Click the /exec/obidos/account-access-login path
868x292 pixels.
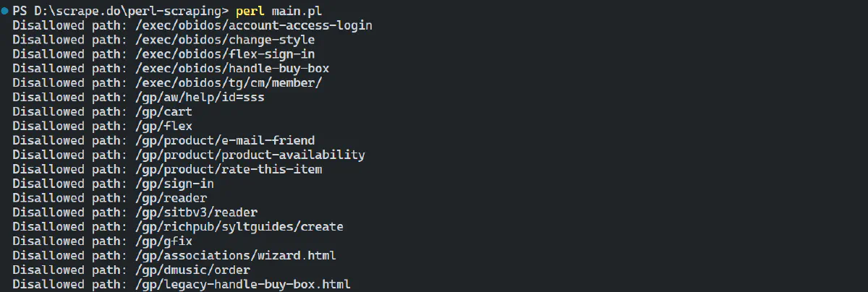253,25
